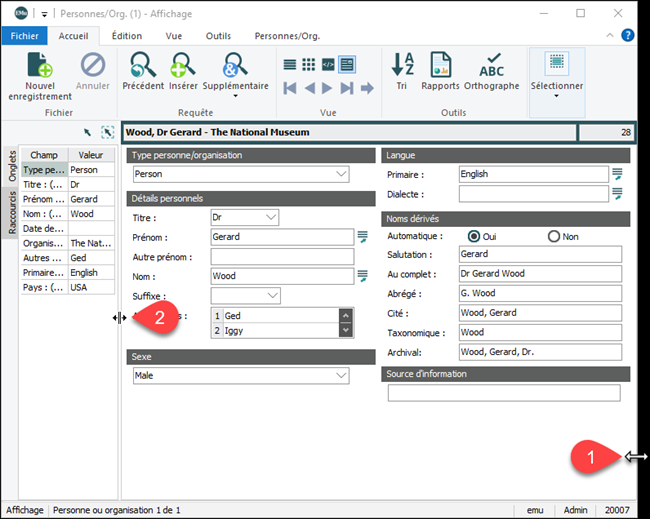Click the lookup icon beside Prénom field
This screenshot has height=519, width=650.
click(364, 237)
